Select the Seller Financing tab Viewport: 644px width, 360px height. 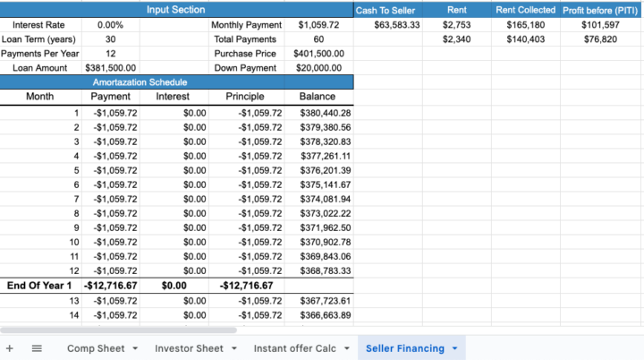coord(404,348)
